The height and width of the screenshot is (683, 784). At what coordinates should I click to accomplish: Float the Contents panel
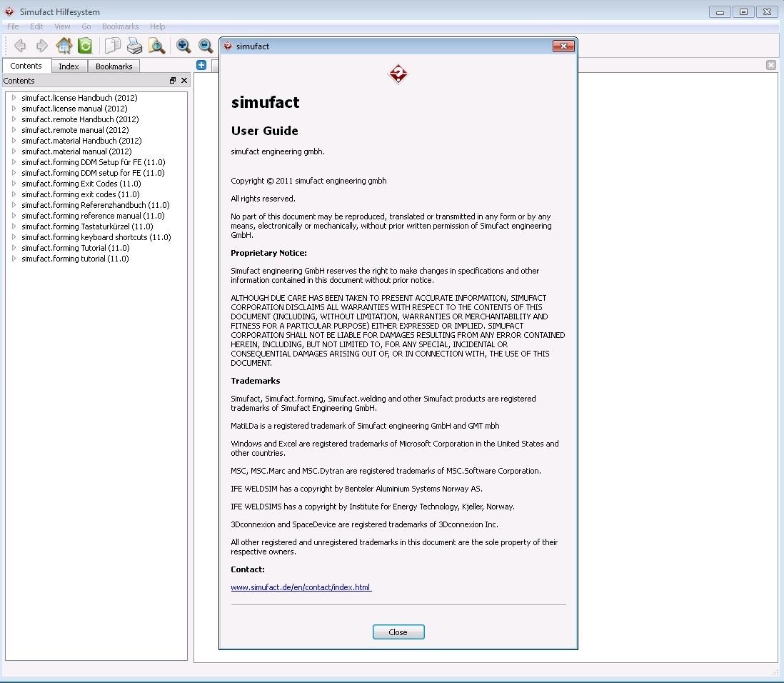tap(173, 81)
